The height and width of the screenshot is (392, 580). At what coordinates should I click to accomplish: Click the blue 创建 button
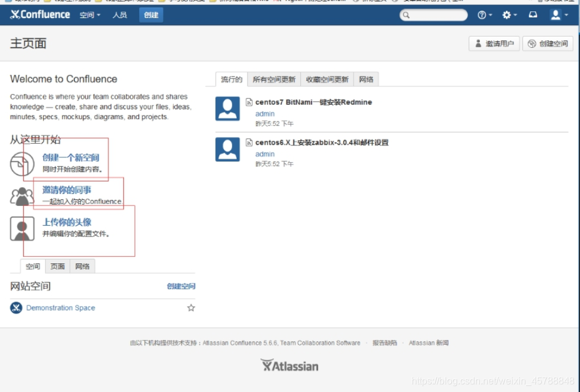coord(151,15)
